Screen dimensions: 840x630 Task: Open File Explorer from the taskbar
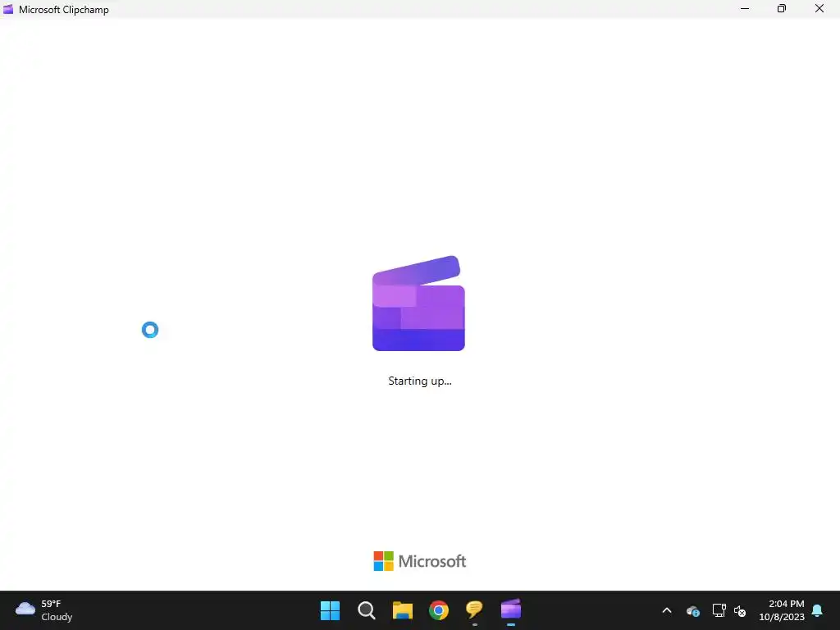402,610
